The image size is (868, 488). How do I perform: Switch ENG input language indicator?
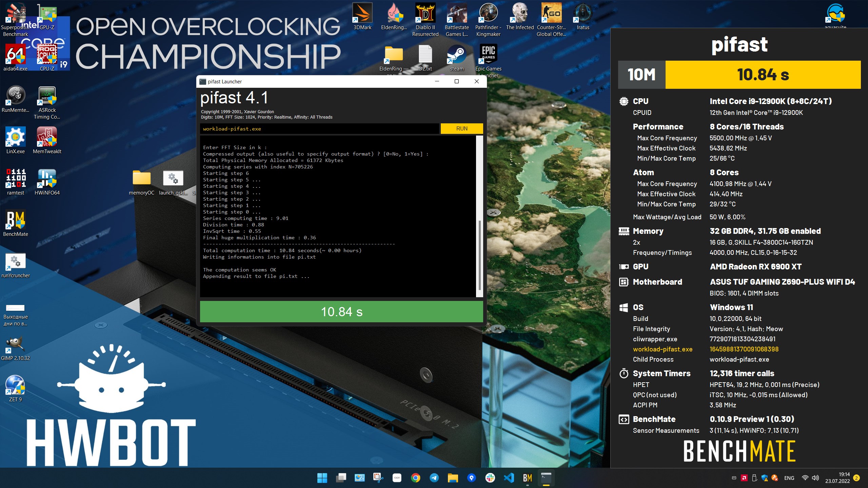(x=789, y=478)
